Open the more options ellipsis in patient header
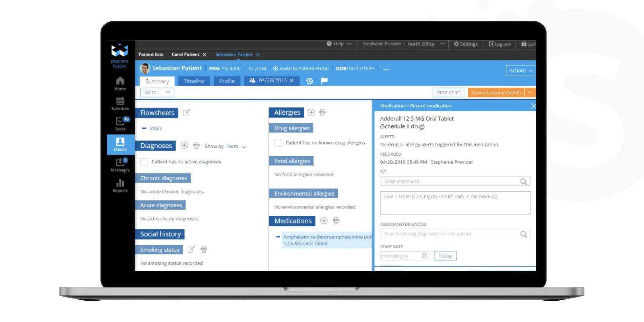This screenshot has height=322, width=644. point(386,69)
